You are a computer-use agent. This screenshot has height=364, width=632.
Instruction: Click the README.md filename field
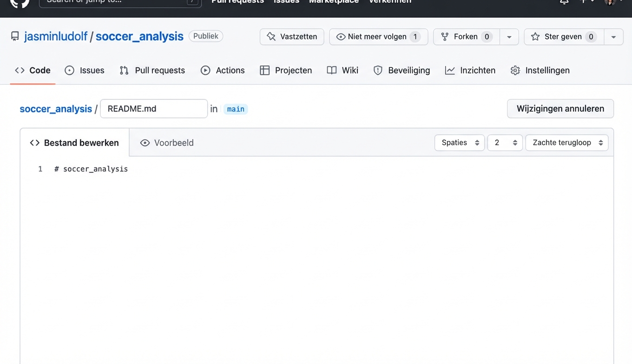point(153,109)
